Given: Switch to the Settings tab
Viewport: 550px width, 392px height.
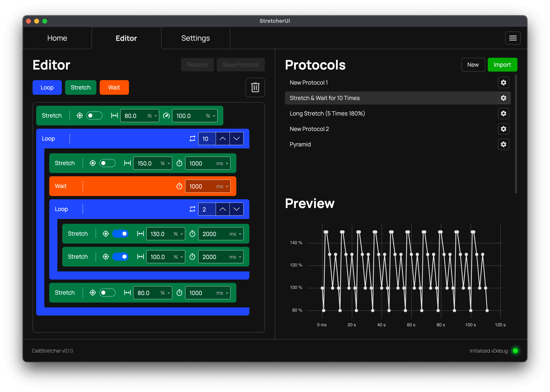Looking at the screenshot, I should coord(195,38).
